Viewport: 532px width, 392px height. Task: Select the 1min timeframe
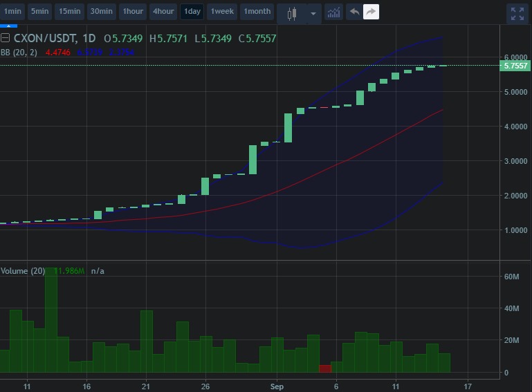pyautogui.click(x=12, y=12)
